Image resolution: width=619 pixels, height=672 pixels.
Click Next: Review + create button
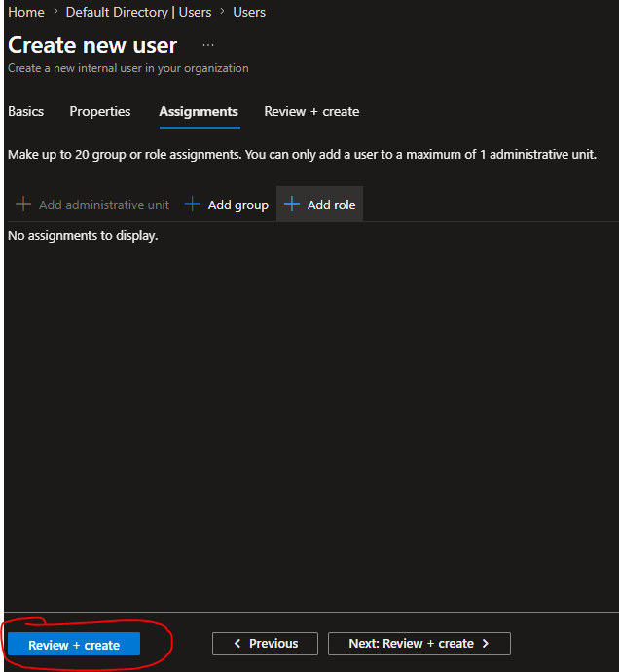click(x=419, y=644)
